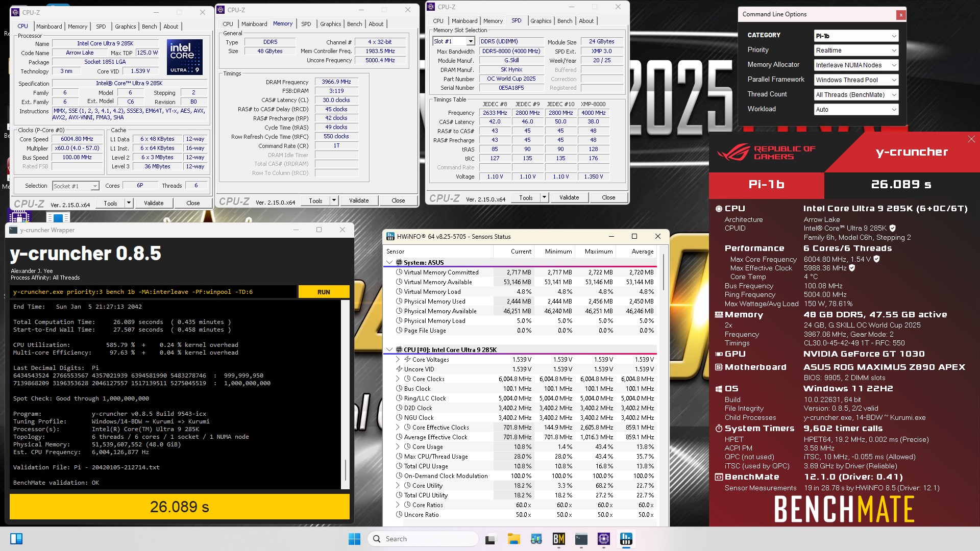
Task: Open Task View from the taskbar
Action: pyautogui.click(x=491, y=539)
